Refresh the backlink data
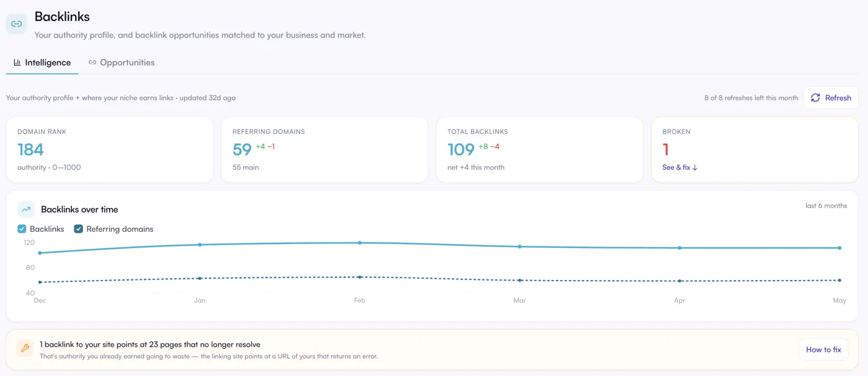868x376 pixels. click(831, 98)
